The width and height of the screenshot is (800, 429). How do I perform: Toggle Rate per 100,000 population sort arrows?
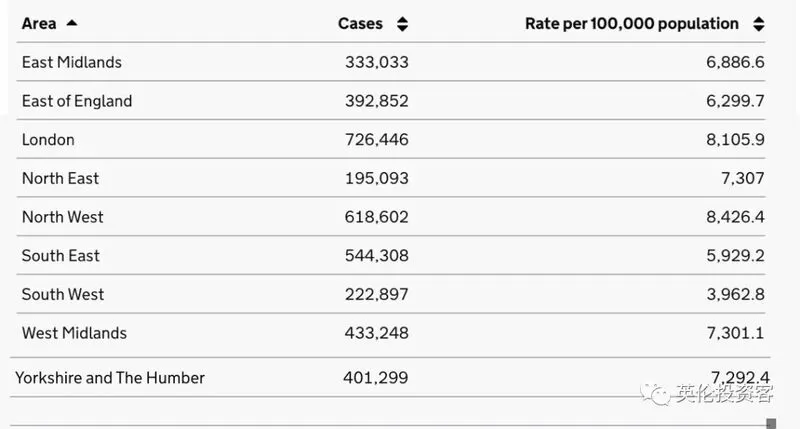coord(759,24)
